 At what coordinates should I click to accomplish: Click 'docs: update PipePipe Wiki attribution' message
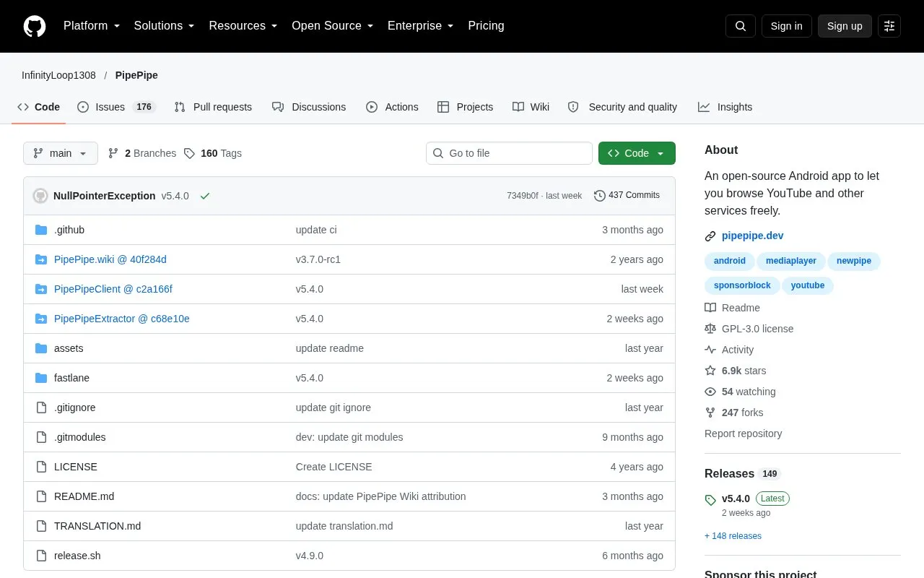380,496
